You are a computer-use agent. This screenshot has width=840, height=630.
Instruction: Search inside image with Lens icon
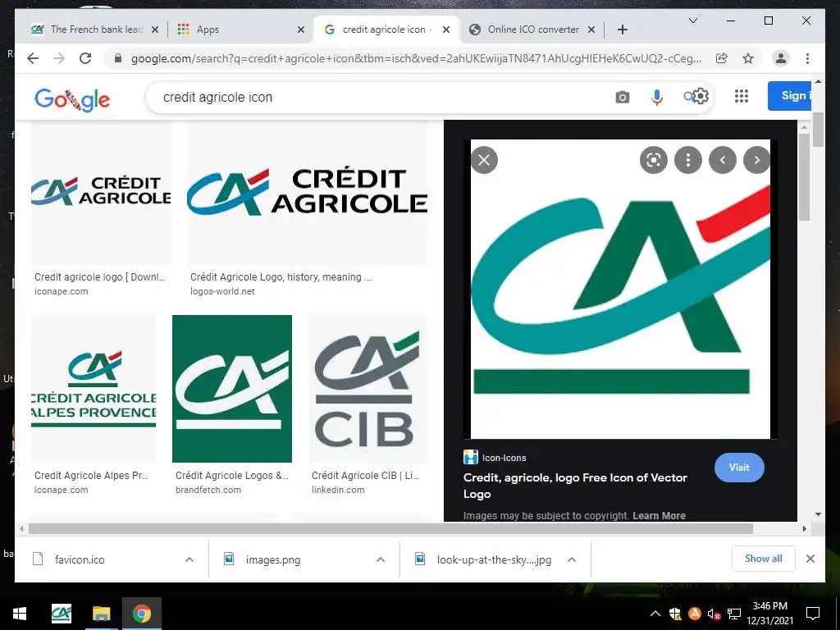pyautogui.click(x=654, y=160)
